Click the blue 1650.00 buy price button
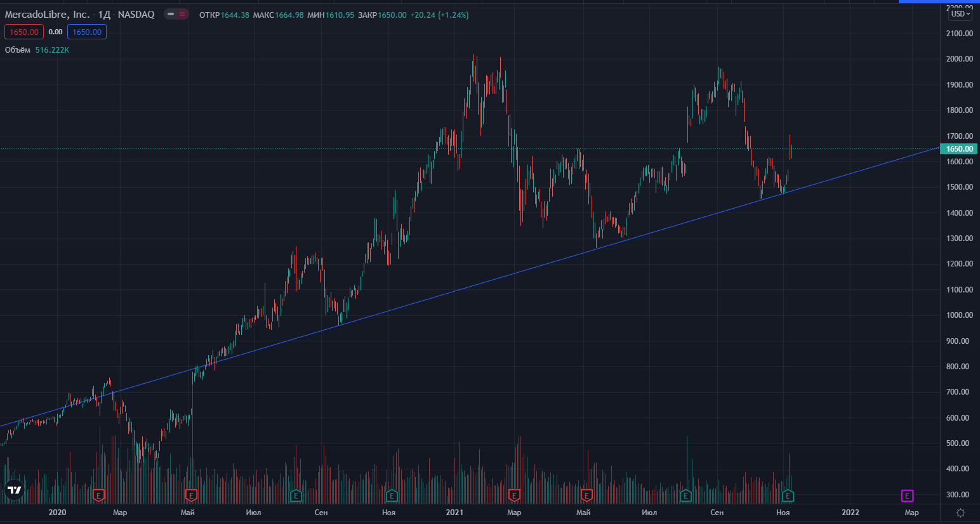980x524 pixels. 87,32
